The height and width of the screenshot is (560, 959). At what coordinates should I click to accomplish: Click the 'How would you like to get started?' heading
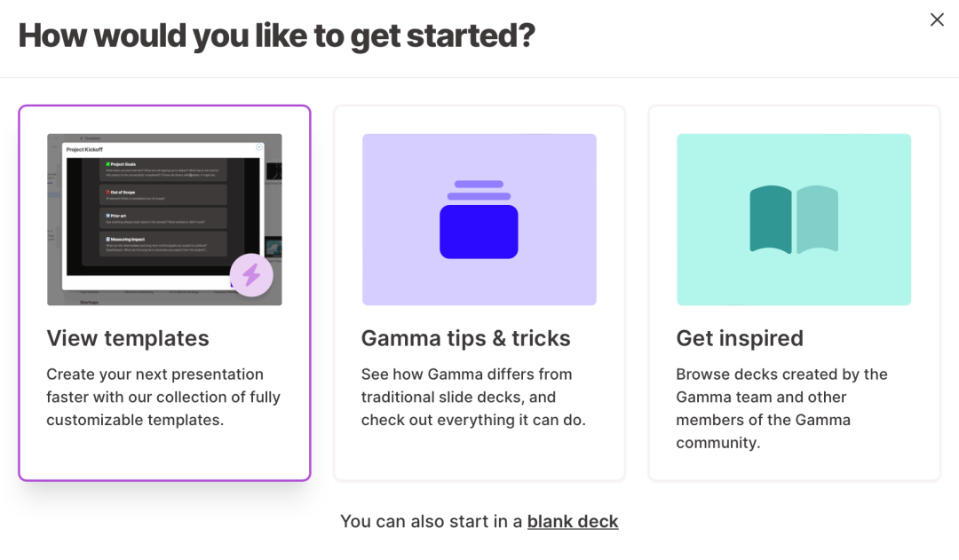277,35
